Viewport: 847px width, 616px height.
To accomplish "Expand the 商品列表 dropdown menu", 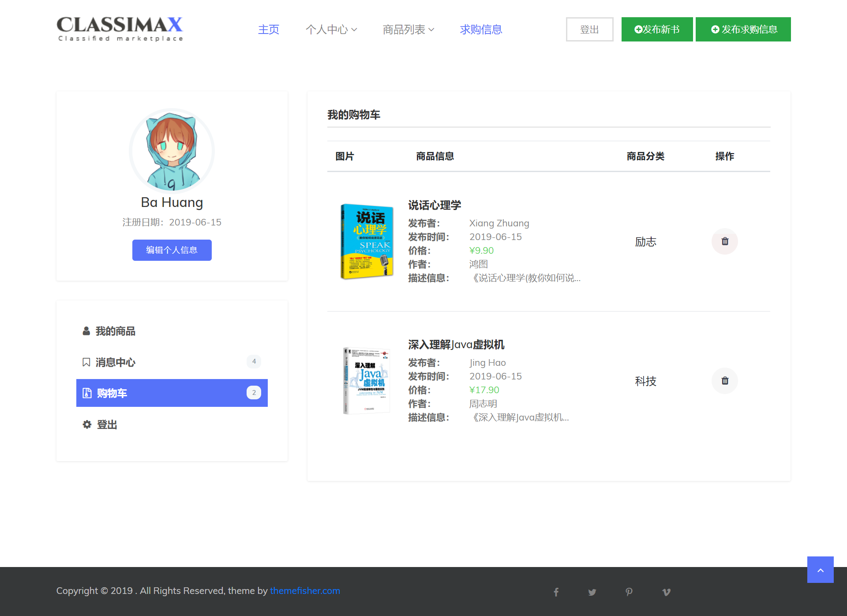I will click(408, 30).
